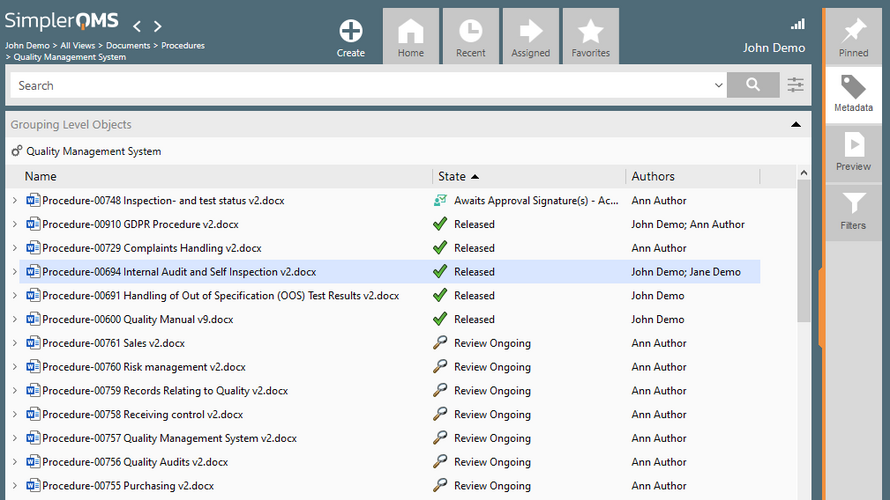Navigate back with the left arrow
890x500 pixels.
click(137, 26)
